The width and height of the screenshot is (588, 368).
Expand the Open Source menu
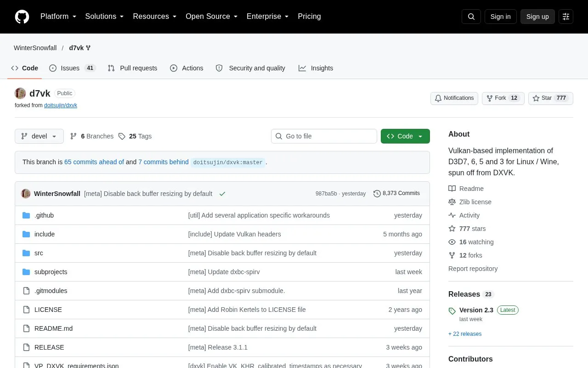click(x=212, y=17)
